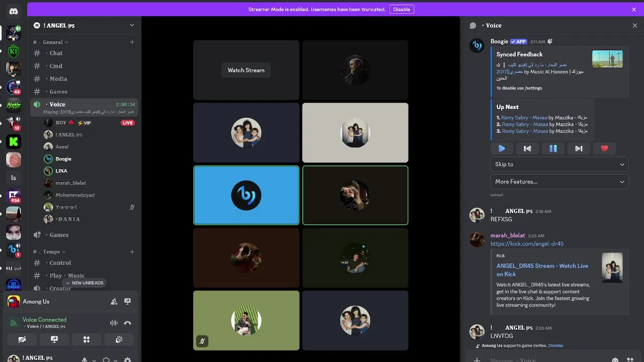The image size is (644, 362).
Task: Open the More Features dropdown
Action: (559, 182)
